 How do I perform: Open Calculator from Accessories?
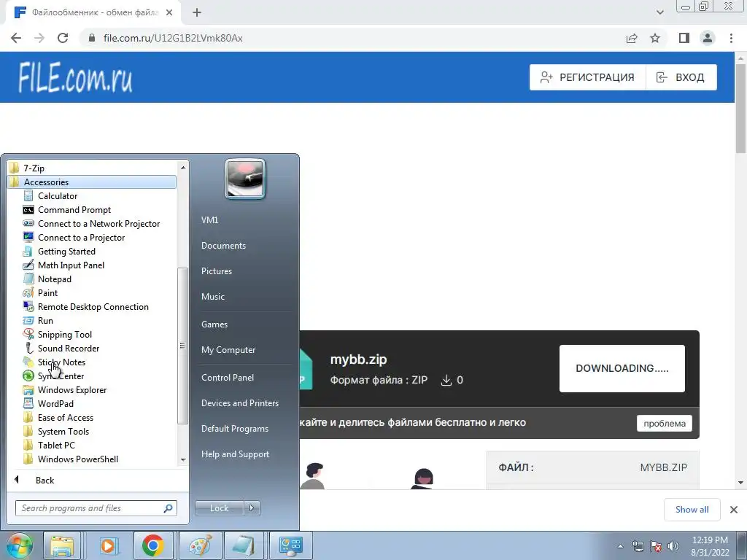58,195
